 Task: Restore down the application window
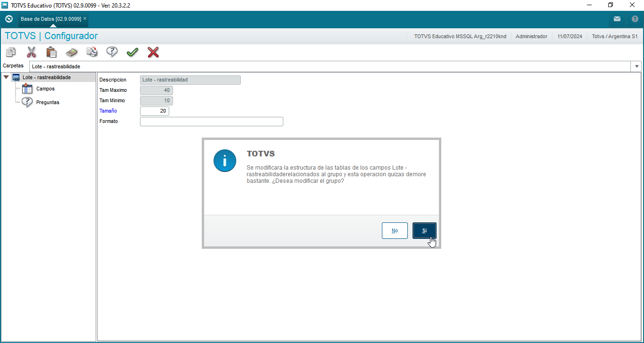(611, 5)
